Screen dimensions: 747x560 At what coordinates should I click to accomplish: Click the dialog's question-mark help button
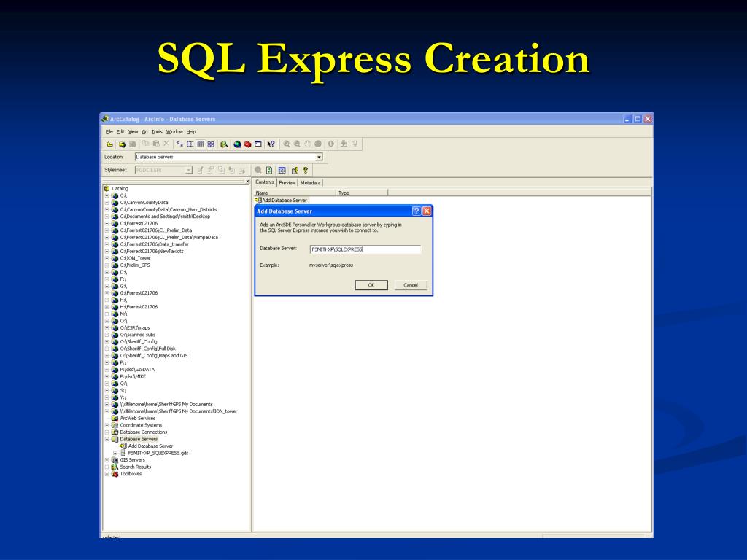pyautogui.click(x=417, y=211)
